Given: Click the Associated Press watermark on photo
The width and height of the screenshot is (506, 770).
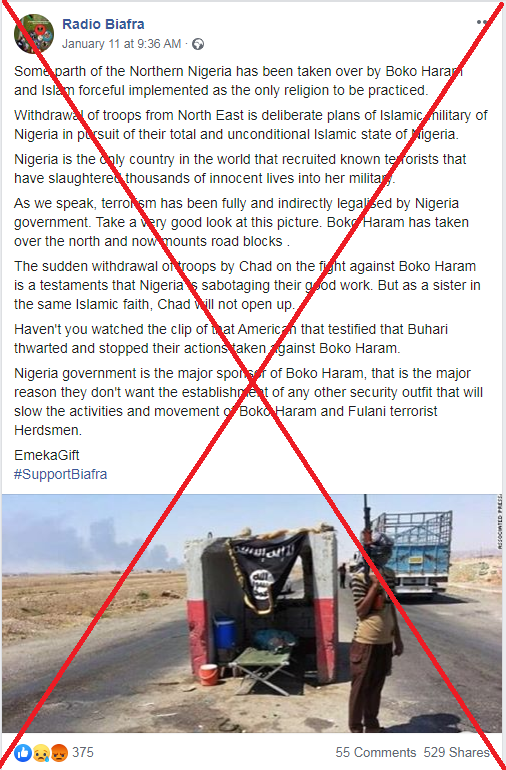Looking at the screenshot, I should (500, 522).
